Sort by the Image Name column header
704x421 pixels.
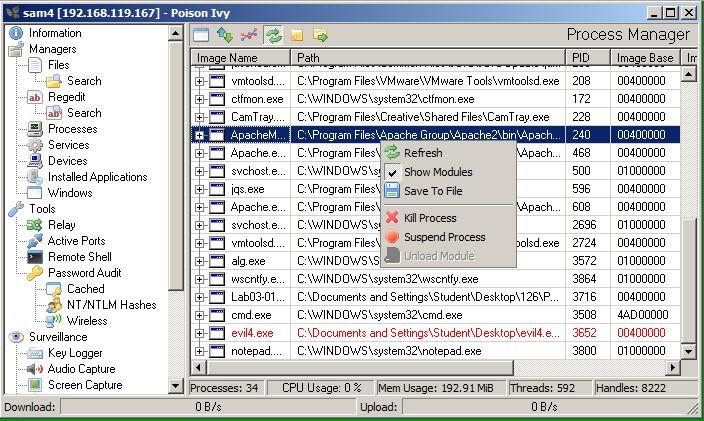click(x=241, y=58)
